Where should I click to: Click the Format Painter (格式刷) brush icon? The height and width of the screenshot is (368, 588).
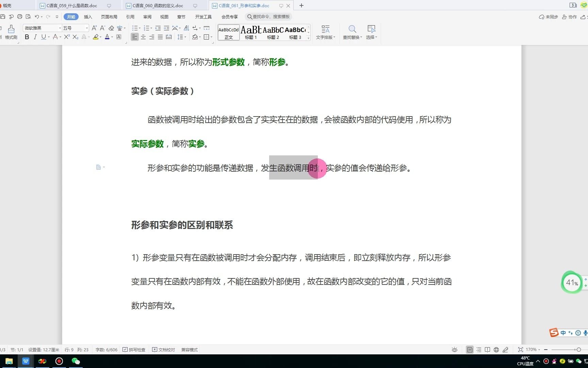[11, 29]
